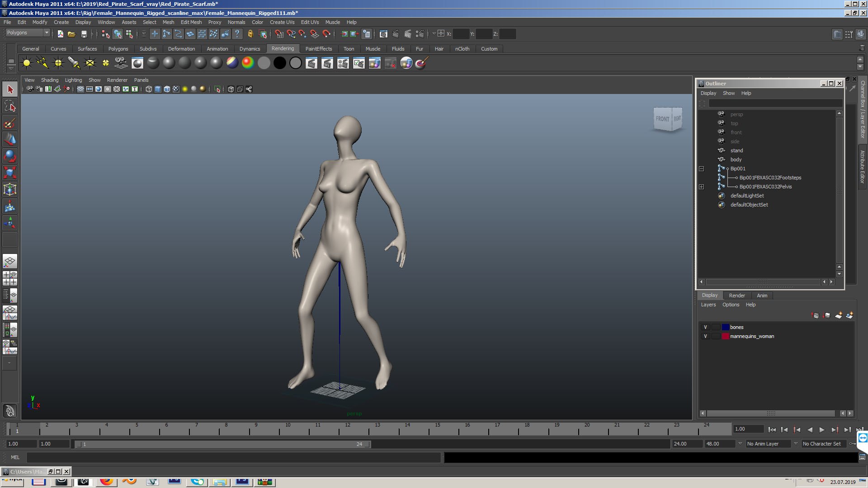Toggle use all lights yellow sphere icon
The image size is (868, 488).
pyautogui.click(x=185, y=89)
